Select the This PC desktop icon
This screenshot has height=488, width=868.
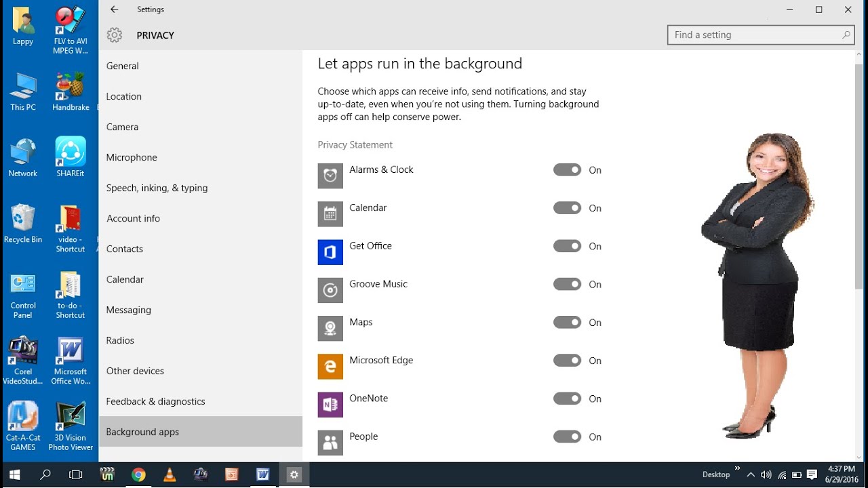(x=23, y=91)
